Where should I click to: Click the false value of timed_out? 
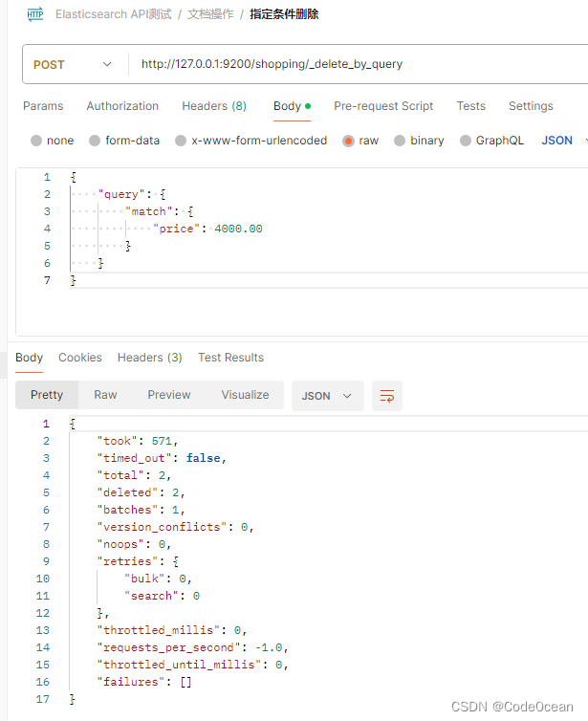(x=204, y=458)
